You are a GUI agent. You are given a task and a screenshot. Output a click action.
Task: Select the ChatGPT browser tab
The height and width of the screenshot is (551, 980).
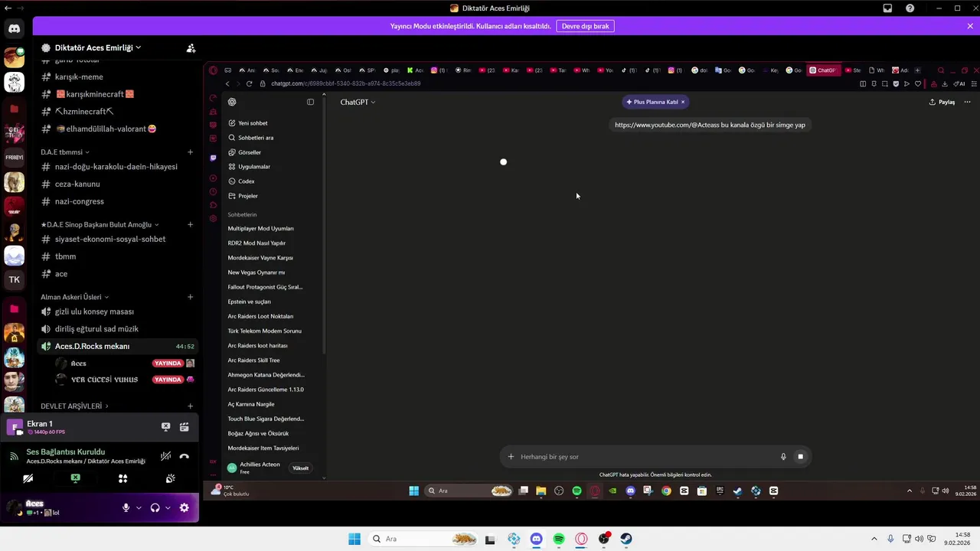(823, 70)
